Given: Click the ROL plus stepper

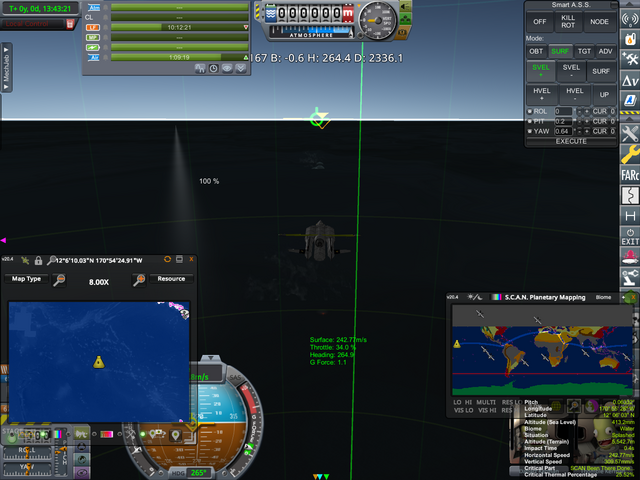Looking at the screenshot, I should click(x=587, y=111).
